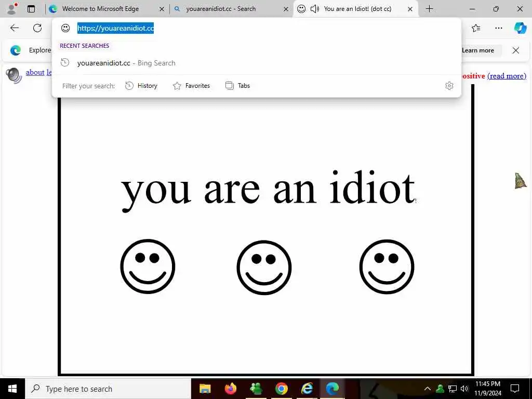Open the read more link

tap(507, 76)
